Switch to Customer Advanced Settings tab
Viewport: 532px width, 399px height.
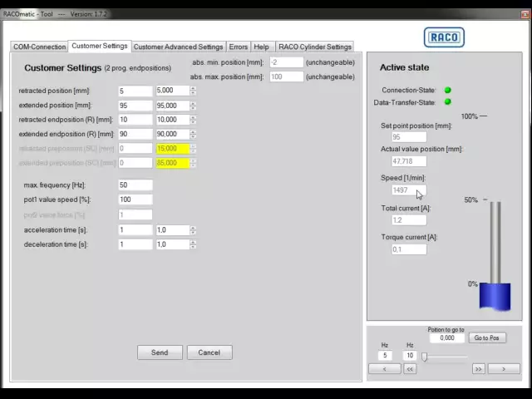178,47
